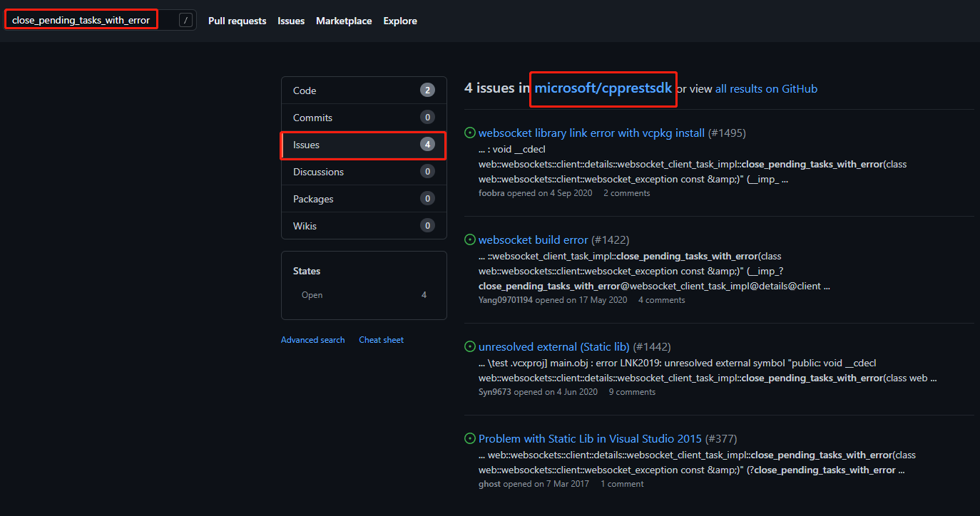Open Pull requests from the top navigation
Screen dimensions: 980x516
tap(237, 21)
